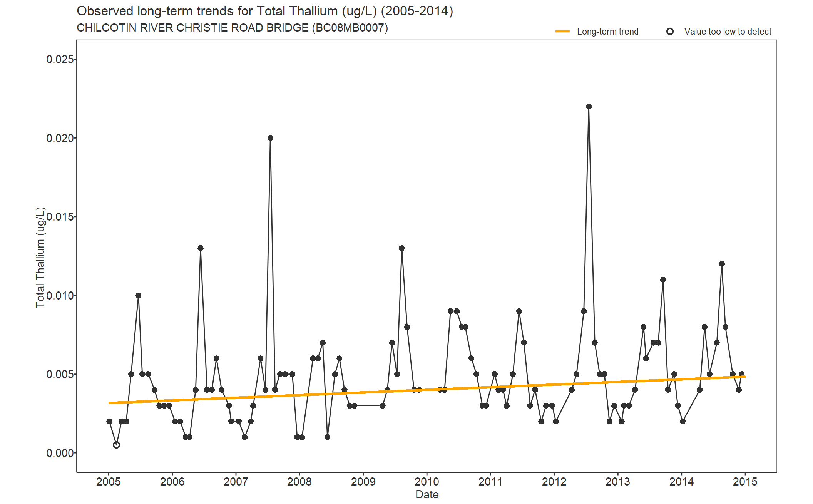Viewport: 813px width, 504px height.
Task: Click the 0.012 peak data point in 2014
Action: point(722,264)
